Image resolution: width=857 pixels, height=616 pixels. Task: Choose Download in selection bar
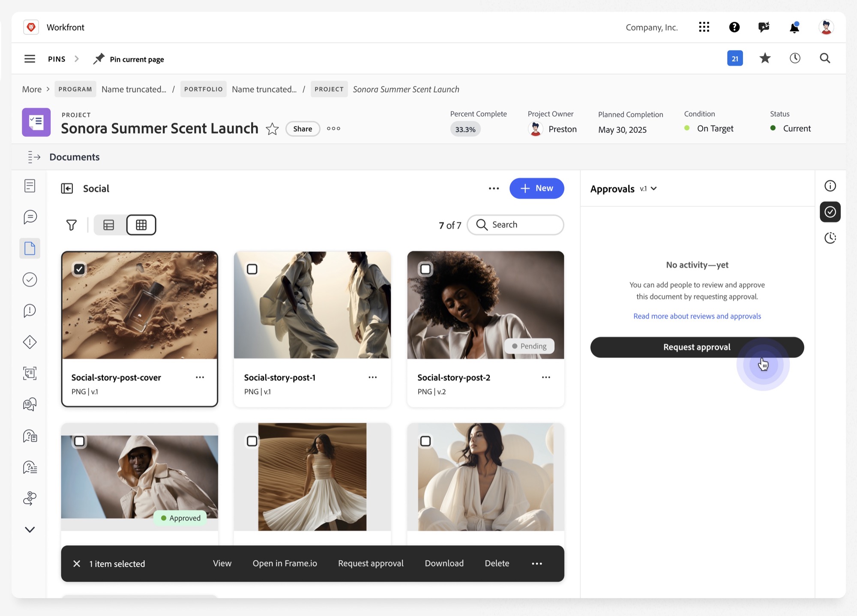(x=444, y=563)
